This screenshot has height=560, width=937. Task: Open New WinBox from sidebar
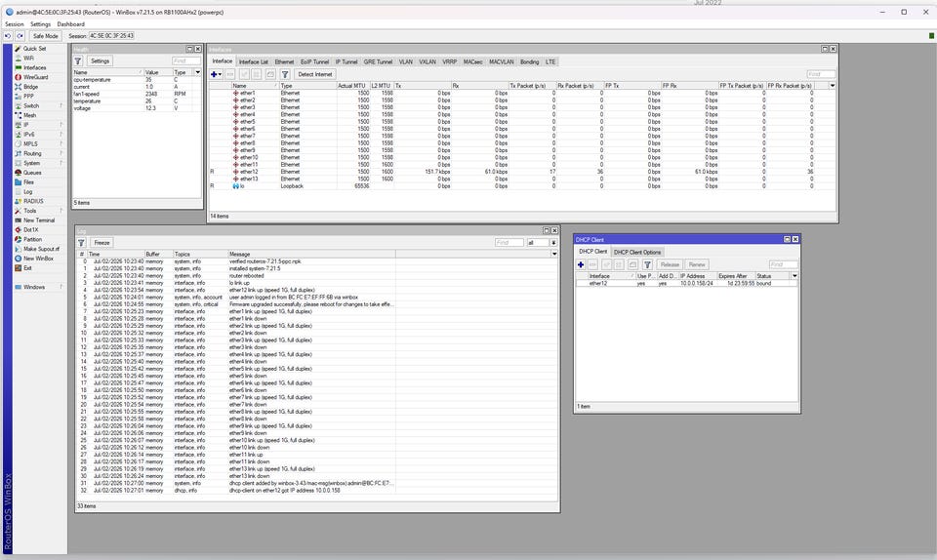tap(38, 259)
